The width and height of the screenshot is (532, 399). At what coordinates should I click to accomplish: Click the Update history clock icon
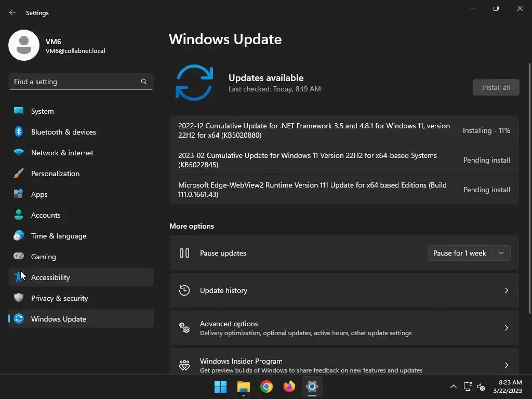pyautogui.click(x=184, y=290)
